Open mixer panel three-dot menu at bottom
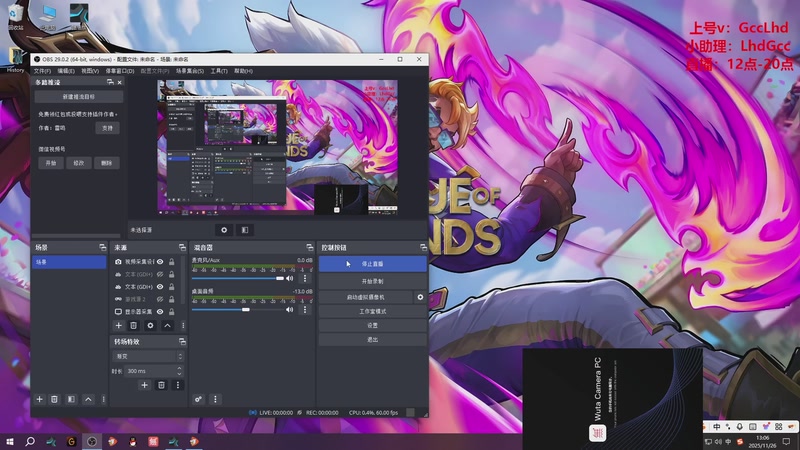Viewport: 800px width, 450px height. pos(215,399)
